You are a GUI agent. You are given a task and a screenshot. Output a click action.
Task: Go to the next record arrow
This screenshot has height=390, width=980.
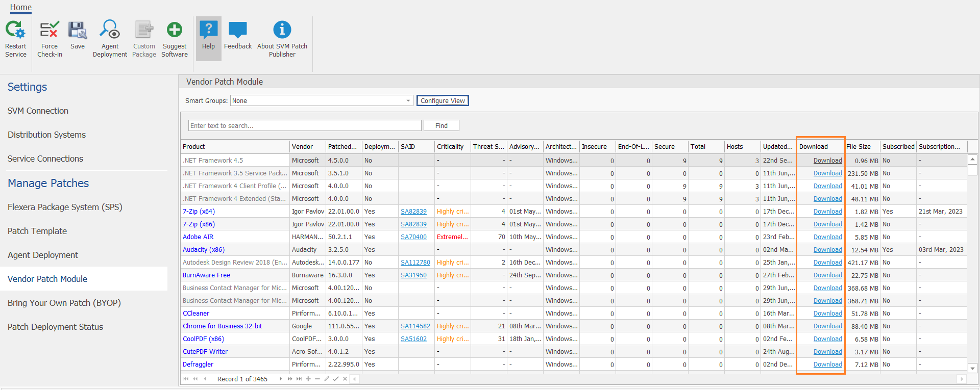click(x=281, y=379)
